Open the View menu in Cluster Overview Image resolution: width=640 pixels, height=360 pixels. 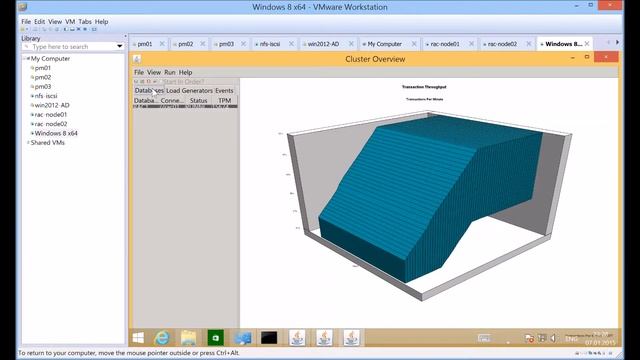point(154,72)
